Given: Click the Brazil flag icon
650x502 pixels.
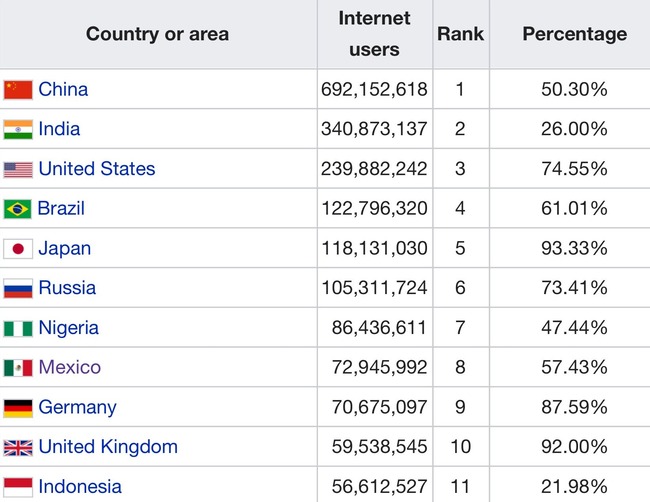Looking at the screenshot, I should click(17, 209).
